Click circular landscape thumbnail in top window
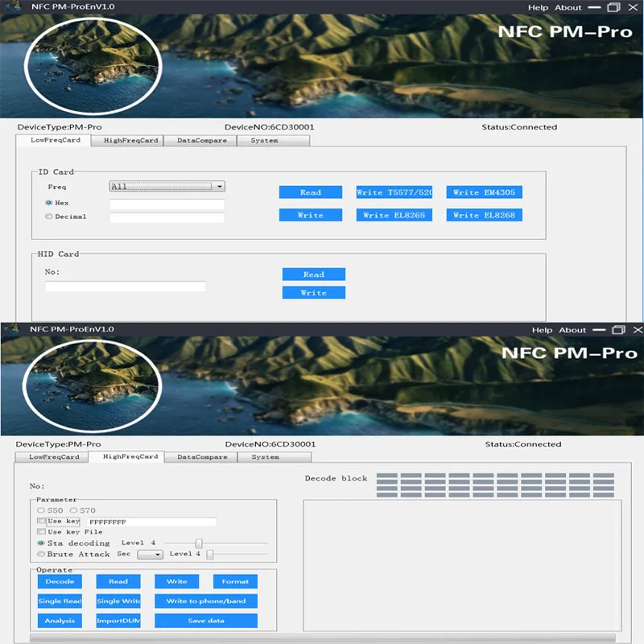The image size is (644, 644). tap(93, 66)
